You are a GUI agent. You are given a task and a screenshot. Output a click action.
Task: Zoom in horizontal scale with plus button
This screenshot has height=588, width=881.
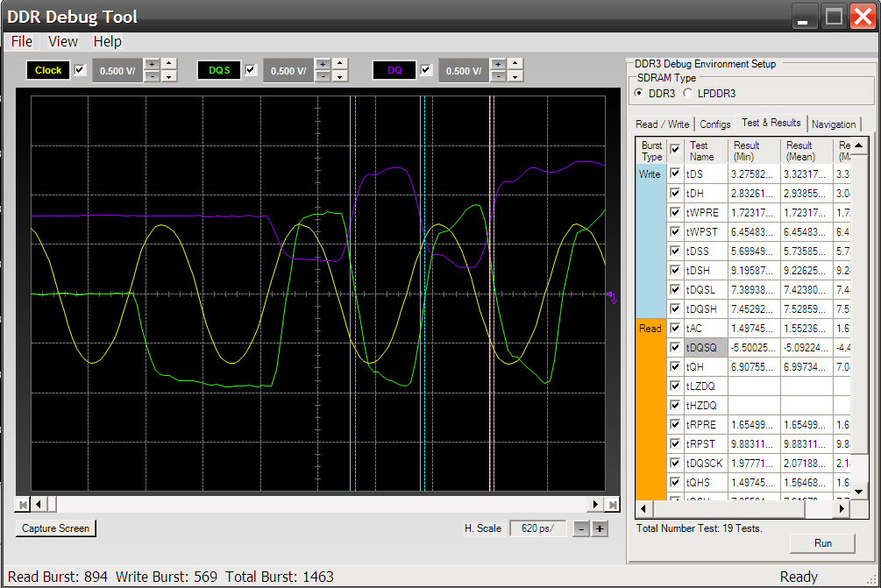[600, 528]
